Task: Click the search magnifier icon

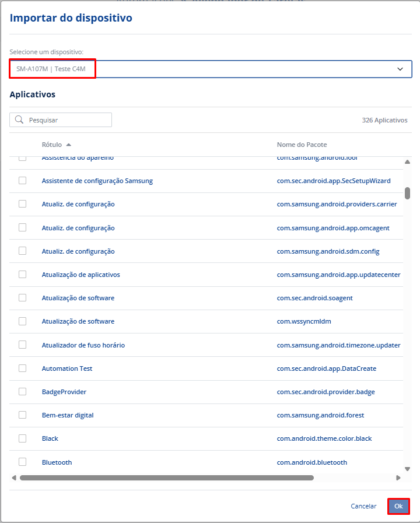Action: click(x=19, y=120)
